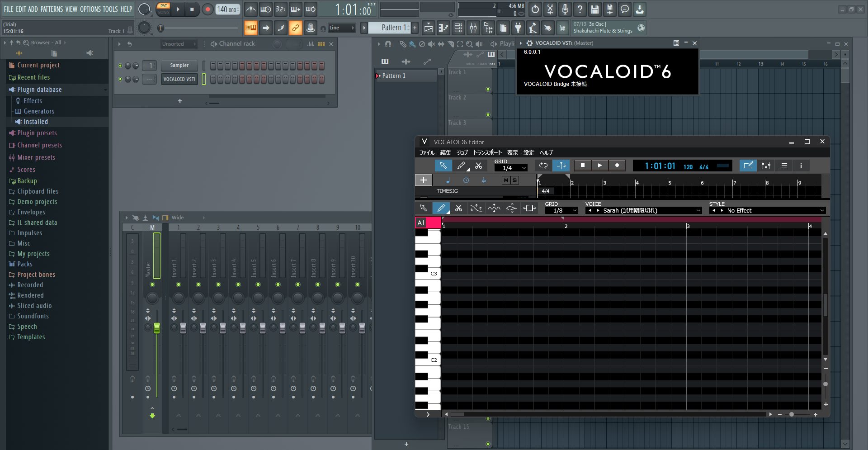Mute the VOCALOID VSTi channel in Channel rack
868x450 pixels.
(120, 79)
